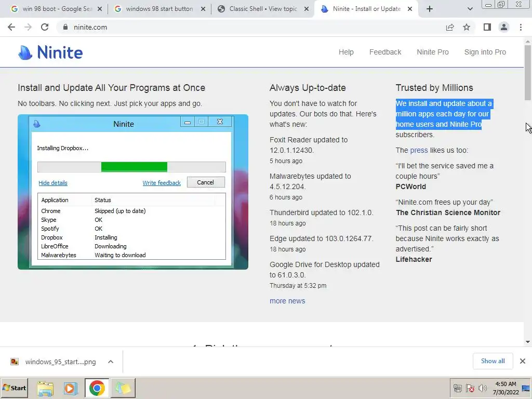Share this page via share icon

point(450,27)
